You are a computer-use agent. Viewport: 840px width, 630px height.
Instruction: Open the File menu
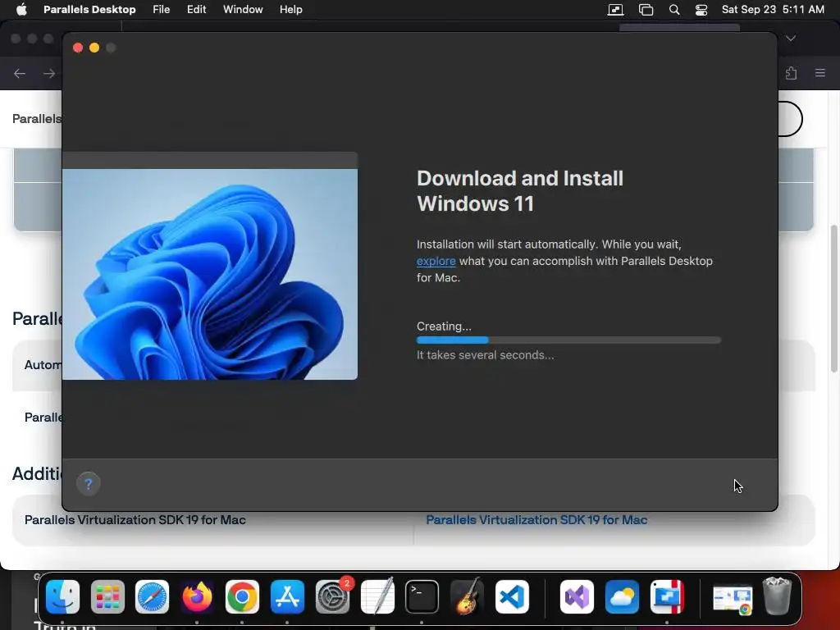[x=162, y=10]
